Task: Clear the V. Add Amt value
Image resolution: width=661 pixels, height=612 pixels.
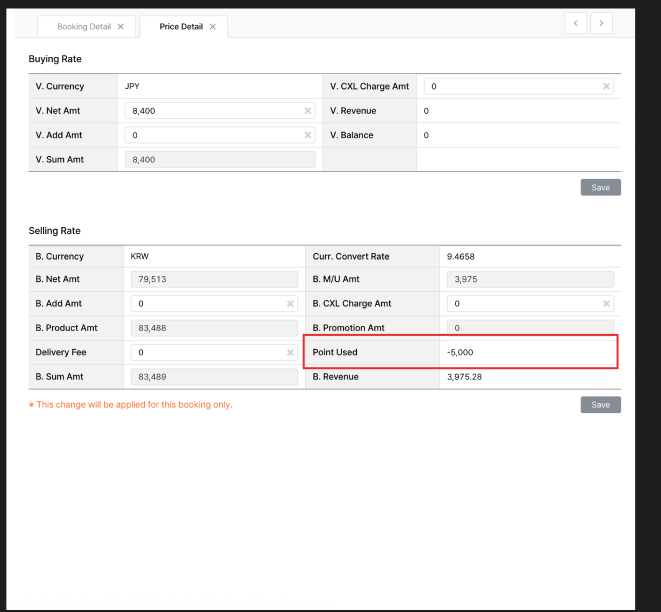Action: [x=307, y=135]
